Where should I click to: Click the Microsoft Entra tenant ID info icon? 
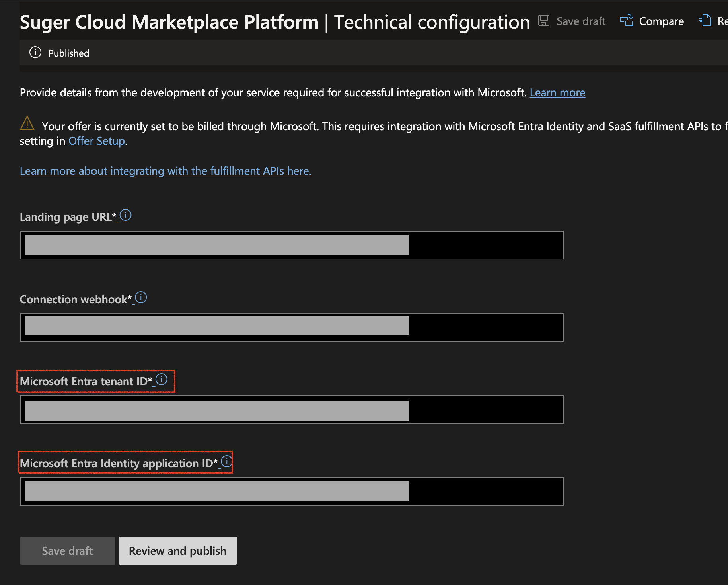(x=162, y=380)
